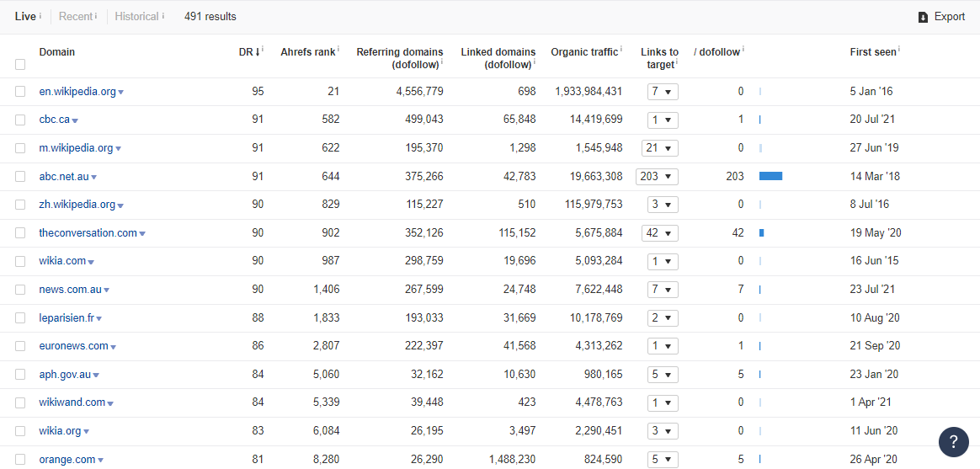The height and width of the screenshot is (469, 980).
Task: Open links-to-target dropdown showing 42
Action: pyautogui.click(x=660, y=232)
